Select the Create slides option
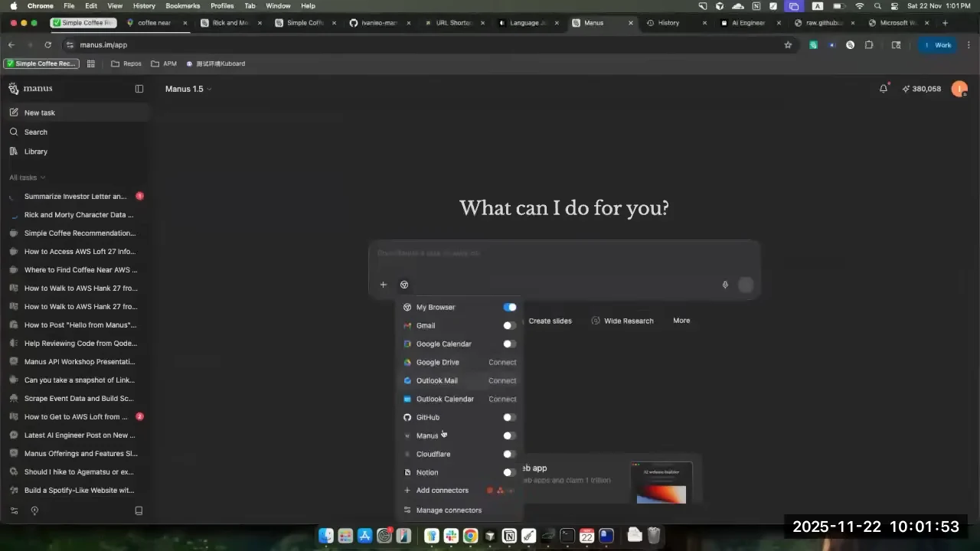The width and height of the screenshot is (980, 551). [x=550, y=321]
